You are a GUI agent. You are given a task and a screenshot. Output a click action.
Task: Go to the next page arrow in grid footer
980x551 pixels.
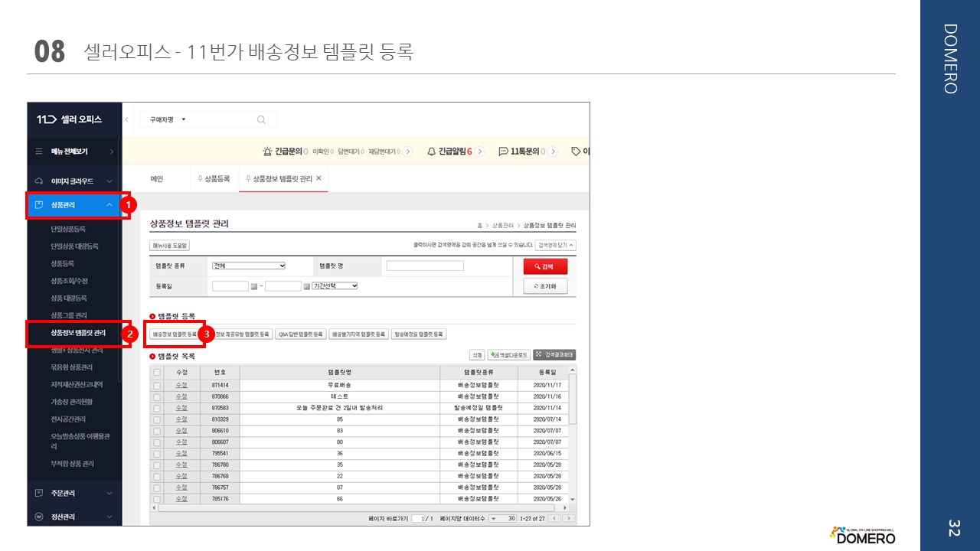[568, 518]
